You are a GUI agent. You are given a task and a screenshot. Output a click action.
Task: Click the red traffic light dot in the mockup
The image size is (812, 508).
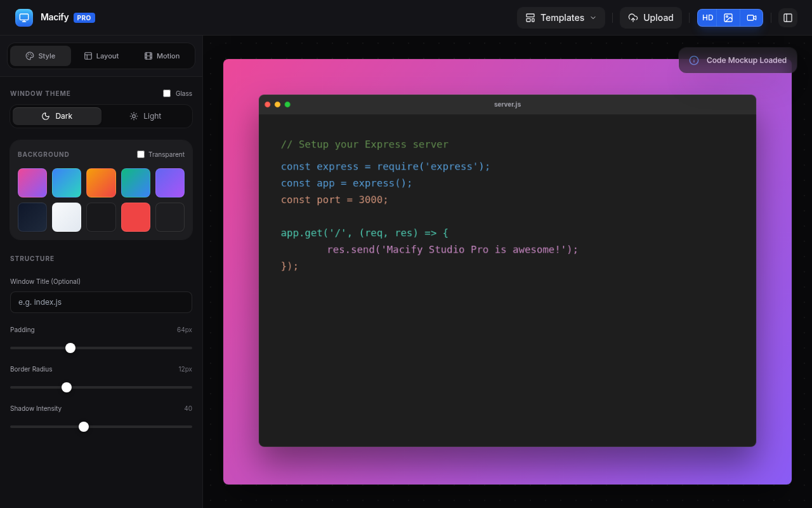(x=267, y=104)
